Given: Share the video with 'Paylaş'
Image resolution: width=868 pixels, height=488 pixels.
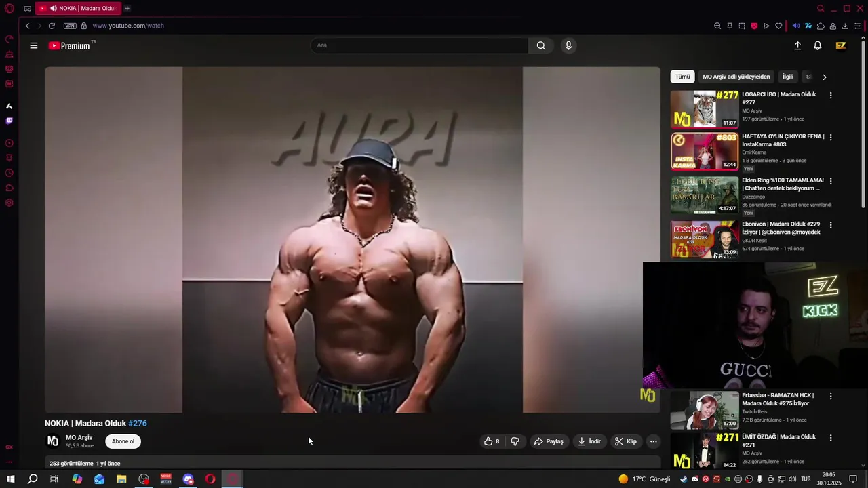Looking at the screenshot, I should click(x=549, y=441).
